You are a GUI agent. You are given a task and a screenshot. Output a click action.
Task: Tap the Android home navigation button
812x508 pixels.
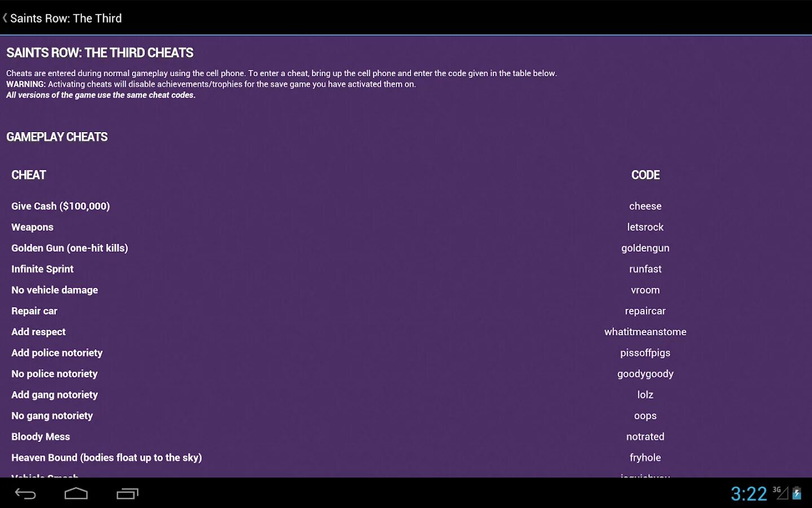tap(76, 494)
